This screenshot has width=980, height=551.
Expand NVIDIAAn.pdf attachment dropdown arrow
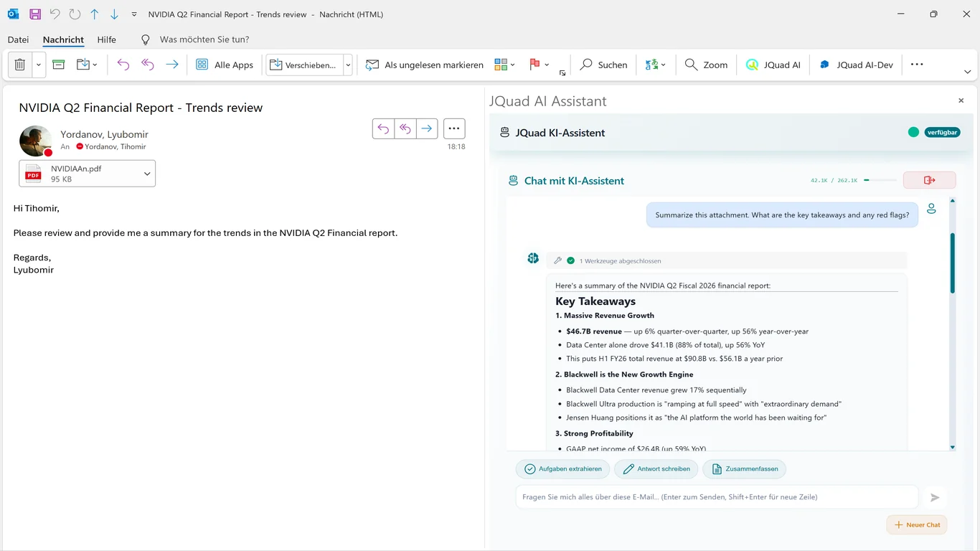pyautogui.click(x=146, y=174)
